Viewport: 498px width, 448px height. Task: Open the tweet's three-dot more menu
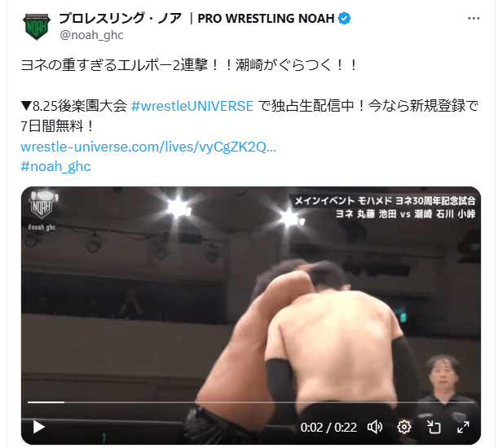[x=474, y=19]
